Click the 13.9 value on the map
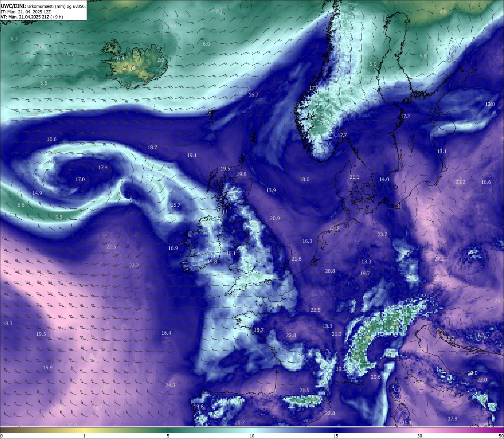The width and height of the screenshot is (504, 439). pos(271,190)
